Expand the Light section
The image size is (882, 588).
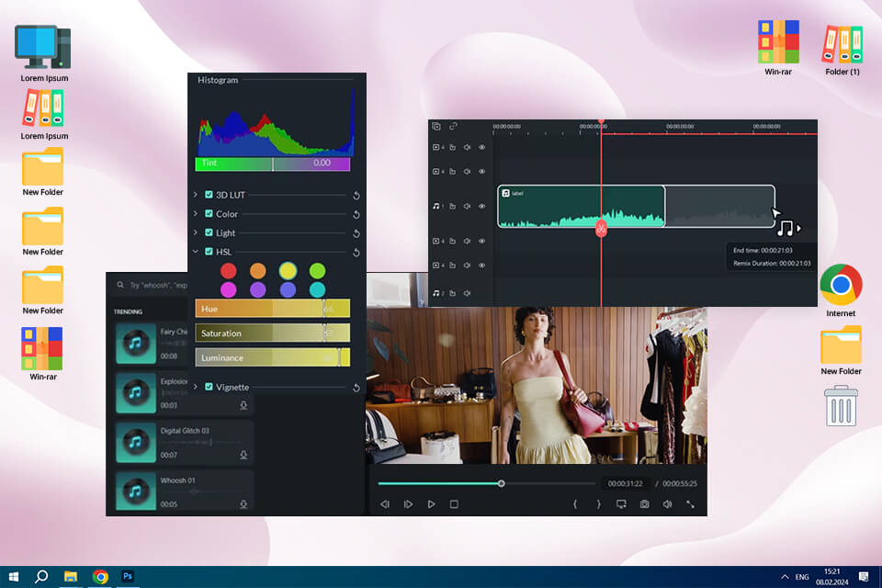195,232
